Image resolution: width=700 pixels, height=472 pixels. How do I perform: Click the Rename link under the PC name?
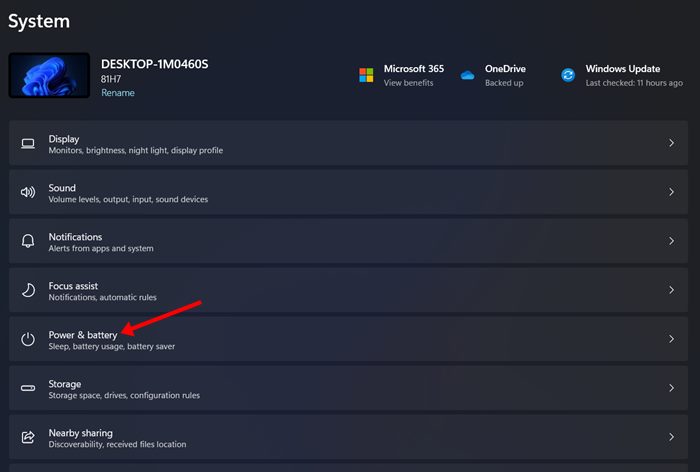pos(118,93)
